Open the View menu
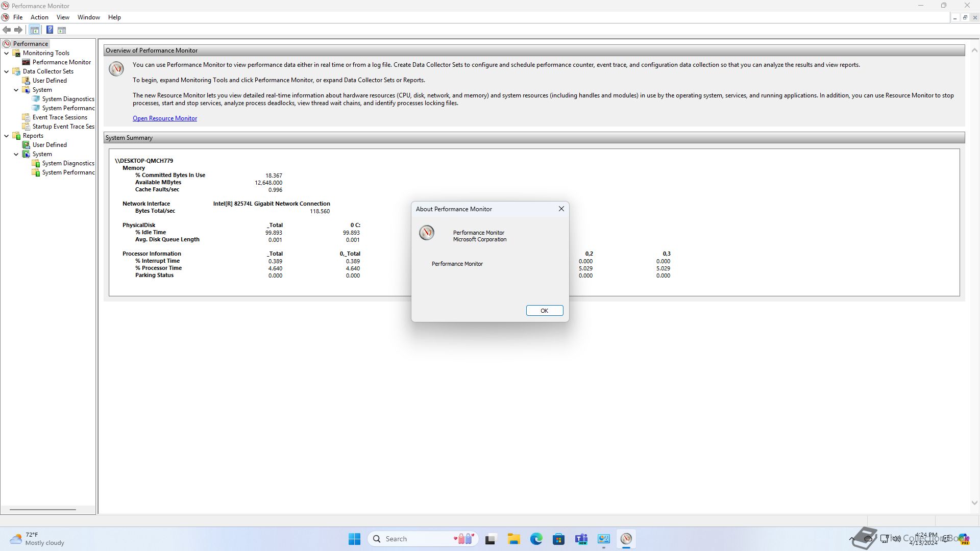Screen dimensions: 980x551 pos(63,17)
